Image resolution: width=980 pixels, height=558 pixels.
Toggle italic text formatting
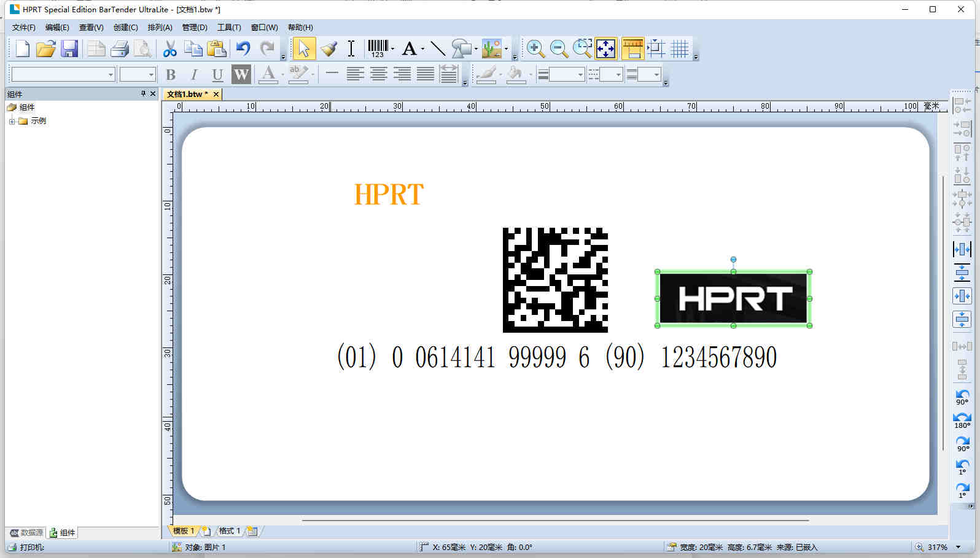point(194,74)
